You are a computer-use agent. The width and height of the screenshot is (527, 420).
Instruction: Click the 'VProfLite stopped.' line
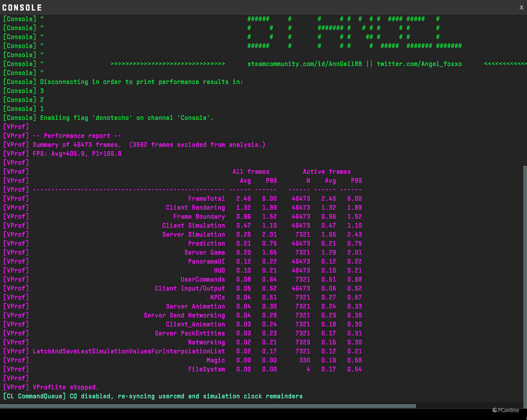click(x=66, y=387)
